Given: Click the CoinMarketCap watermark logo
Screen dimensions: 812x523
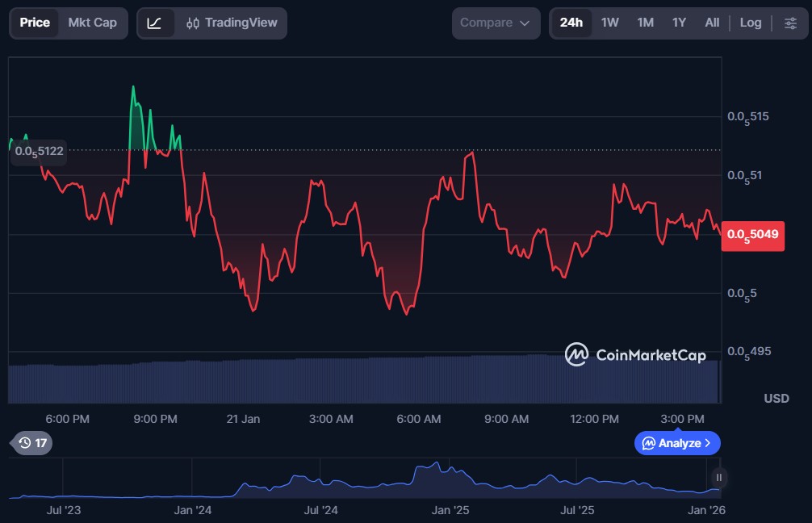Looking at the screenshot, I should (635, 355).
